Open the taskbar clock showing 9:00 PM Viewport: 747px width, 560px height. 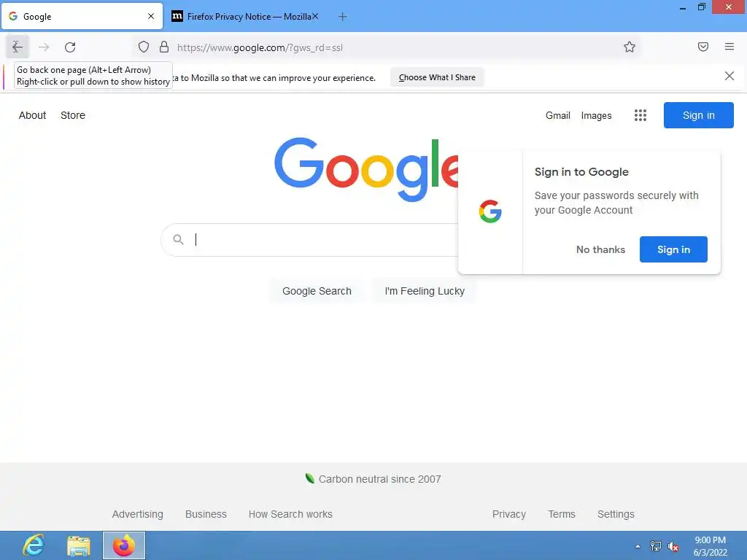710,546
